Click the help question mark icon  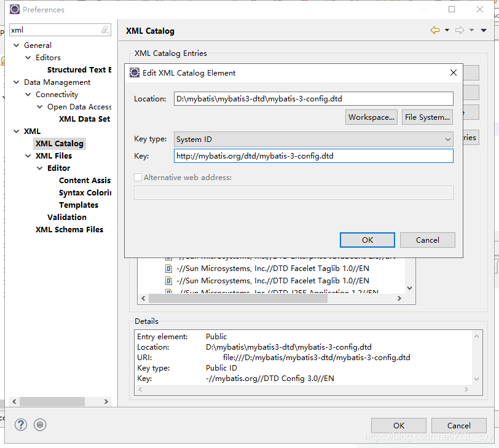[21, 425]
